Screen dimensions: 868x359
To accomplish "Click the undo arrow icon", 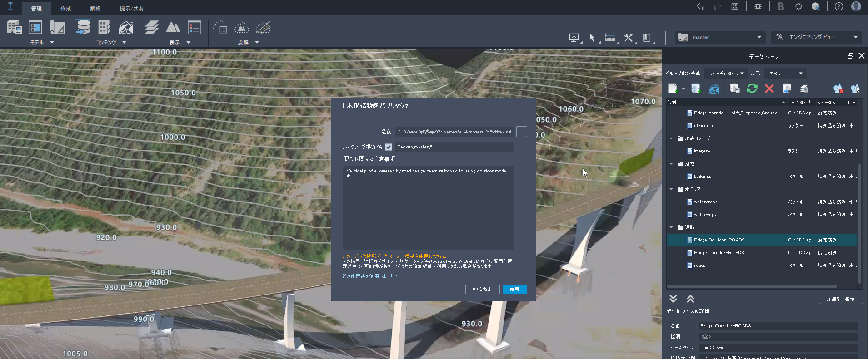I will click(700, 6).
